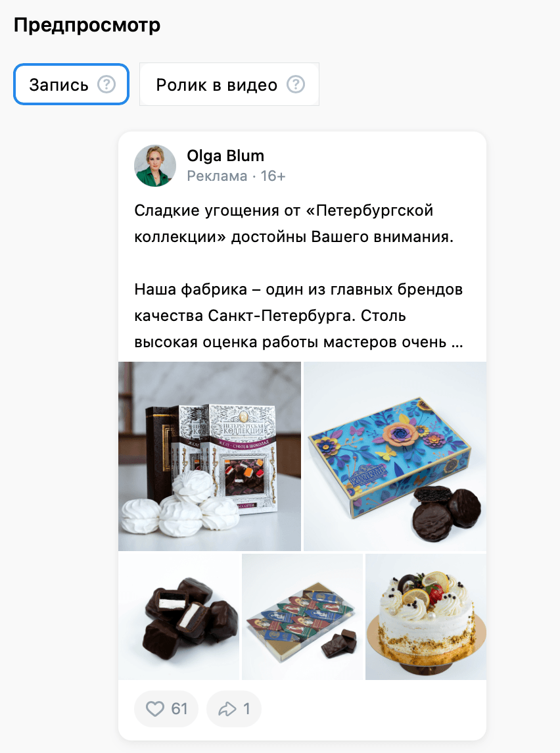Image resolution: width=560 pixels, height=753 pixels.
Task: Click the 61 likes counter button
Action: click(x=166, y=709)
